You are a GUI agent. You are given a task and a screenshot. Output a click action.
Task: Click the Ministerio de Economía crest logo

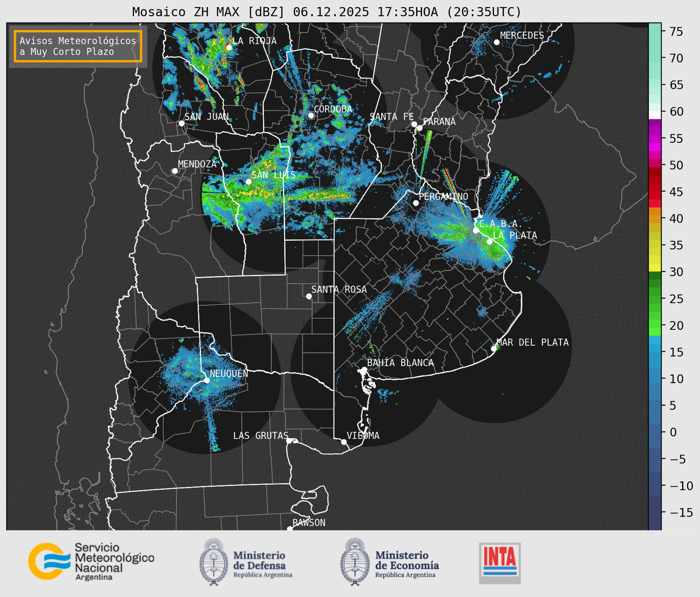click(355, 562)
